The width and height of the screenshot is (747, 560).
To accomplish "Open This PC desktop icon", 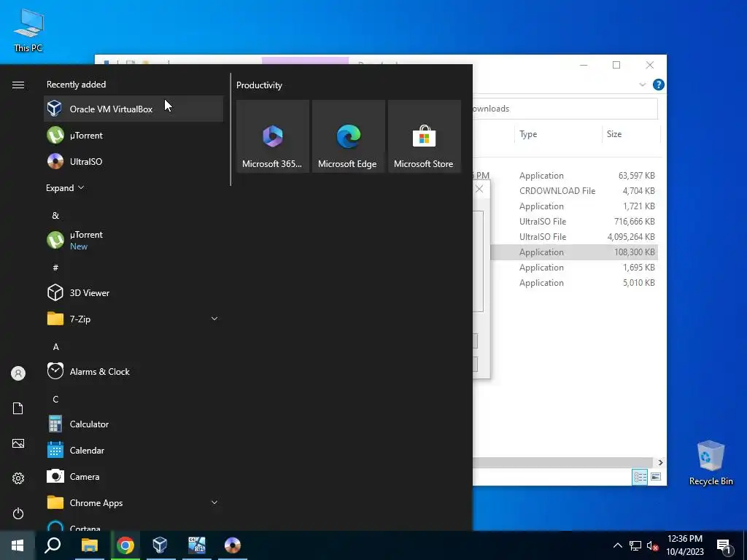I will (28, 31).
